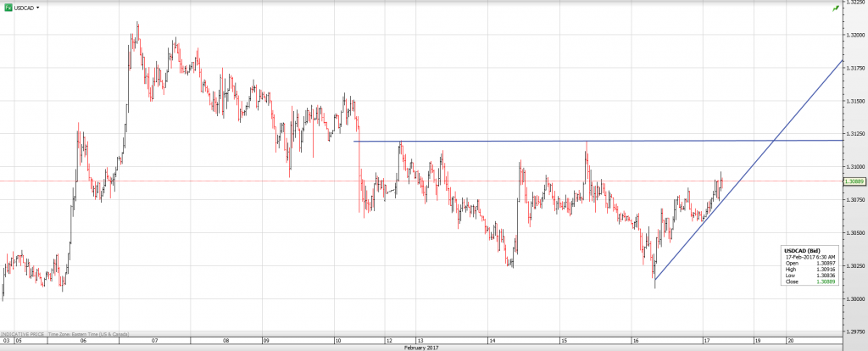The image size is (868, 351).
Task: Select date 10 on the time axis
Action: pos(337,340)
